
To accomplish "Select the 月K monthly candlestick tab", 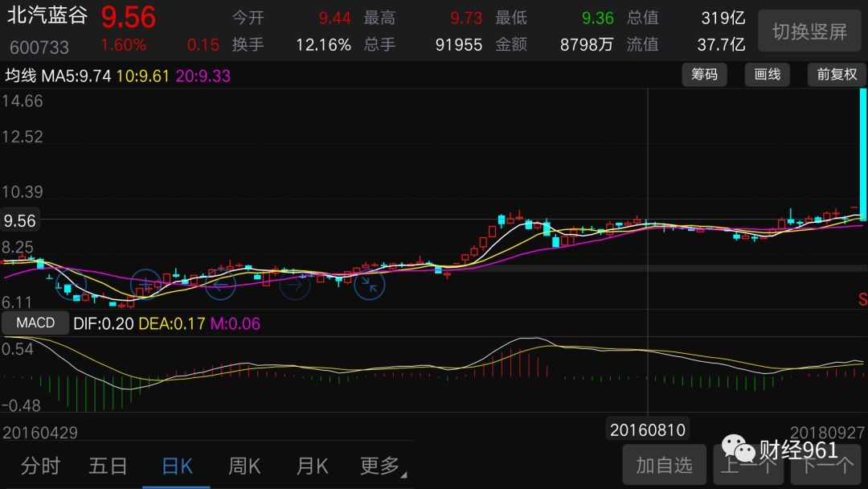I will point(312,466).
